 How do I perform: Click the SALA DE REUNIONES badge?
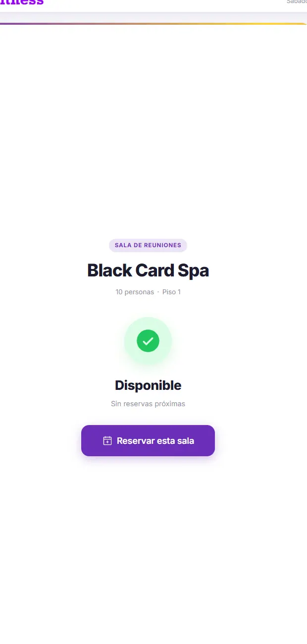click(148, 245)
